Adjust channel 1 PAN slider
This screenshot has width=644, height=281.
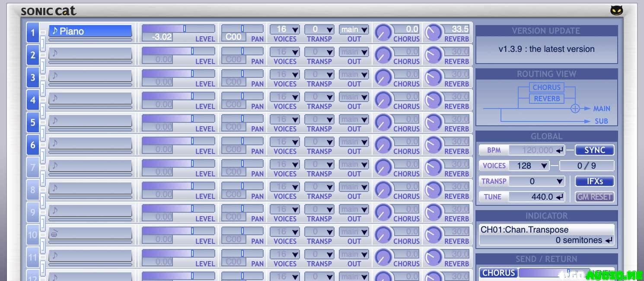coord(242,29)
